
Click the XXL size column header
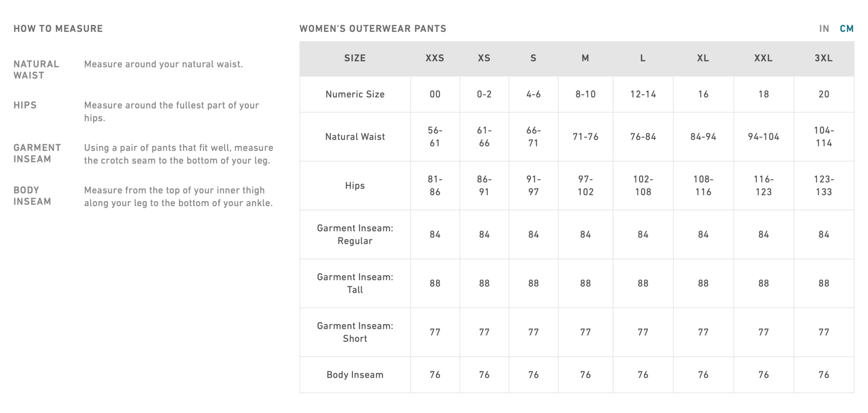tap(763, 58)
